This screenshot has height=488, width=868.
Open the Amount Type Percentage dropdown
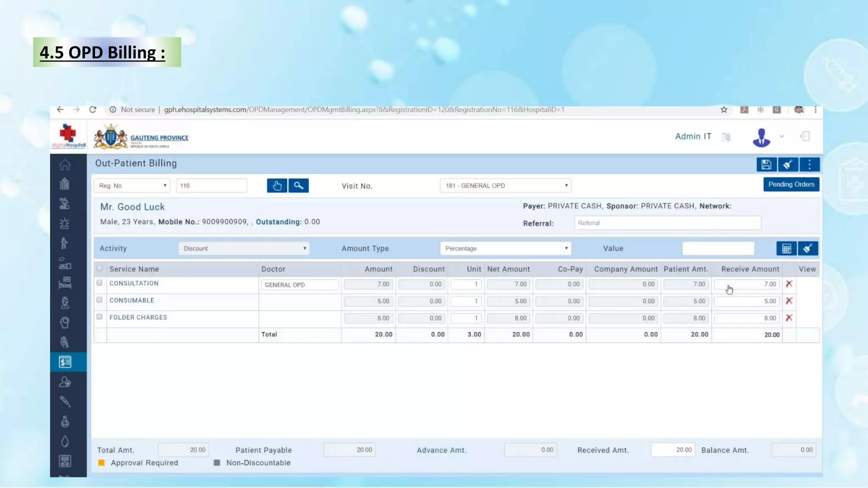pyautogui.click(x=506, y=248)
